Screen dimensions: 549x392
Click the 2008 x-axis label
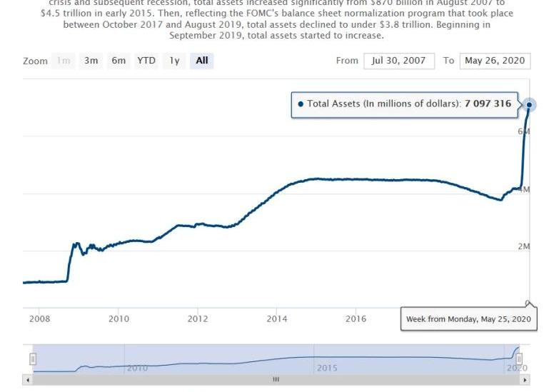[x=39, y=319]
